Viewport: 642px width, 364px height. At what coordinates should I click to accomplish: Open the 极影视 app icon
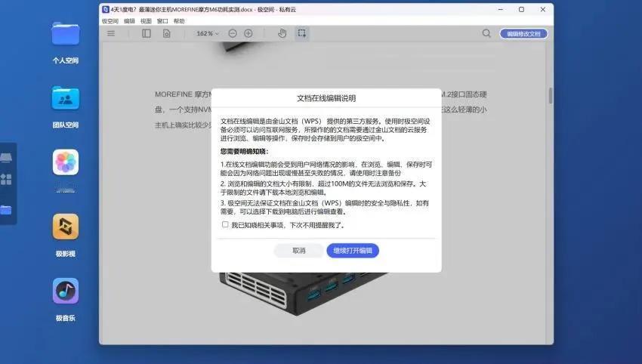66,227
